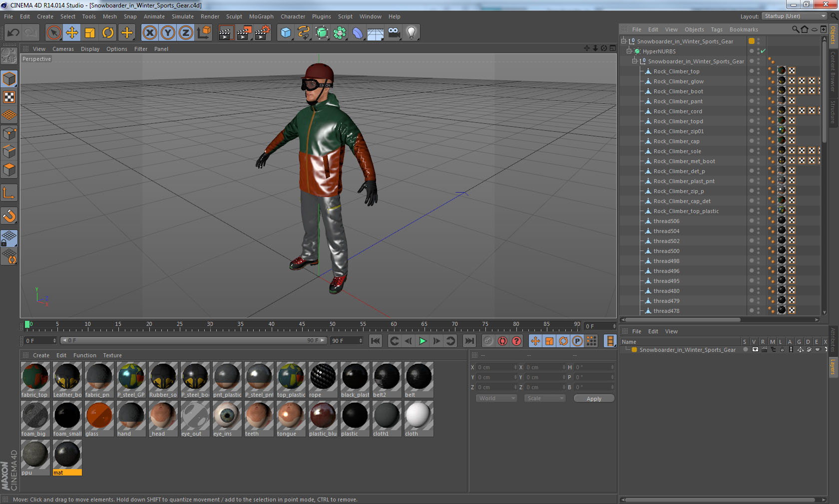This screenshot has height=504, width=839.
Task: Open the Scale mode dropdown
Action: (x=545, y=398)
